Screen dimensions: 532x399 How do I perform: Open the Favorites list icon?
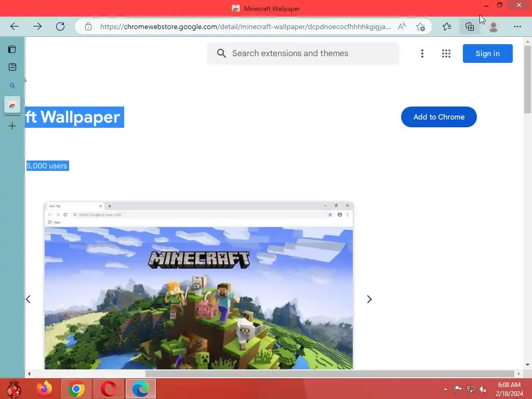[x=447, y=26]
